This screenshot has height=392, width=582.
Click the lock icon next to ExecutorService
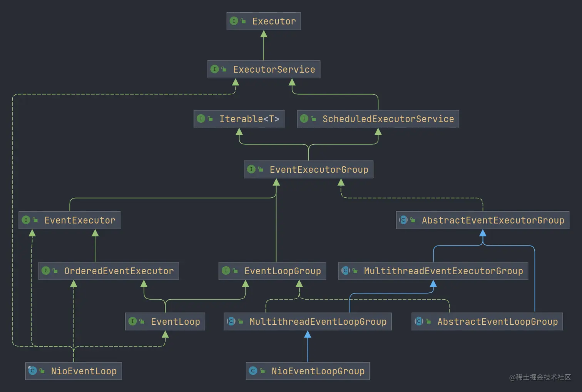click(224, 69)
